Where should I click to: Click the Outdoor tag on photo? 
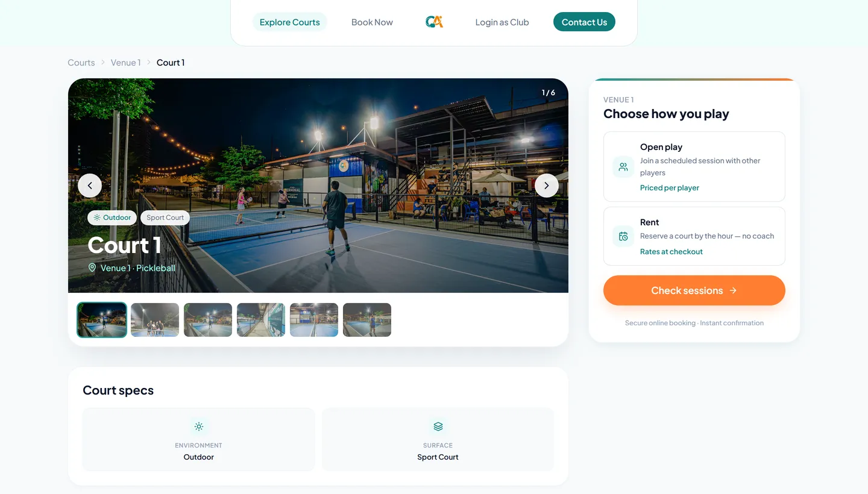pyautogui.click(x=112, y=217)
